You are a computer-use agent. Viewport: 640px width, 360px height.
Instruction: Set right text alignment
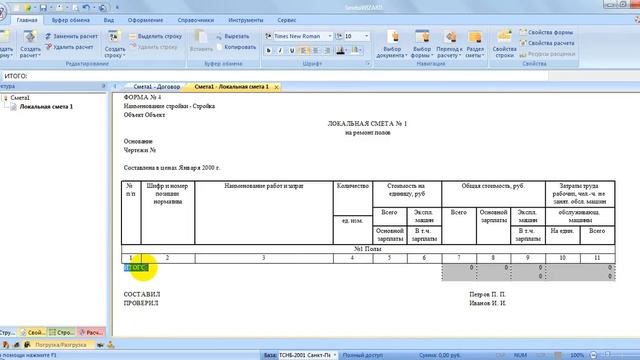pos(327,51)
